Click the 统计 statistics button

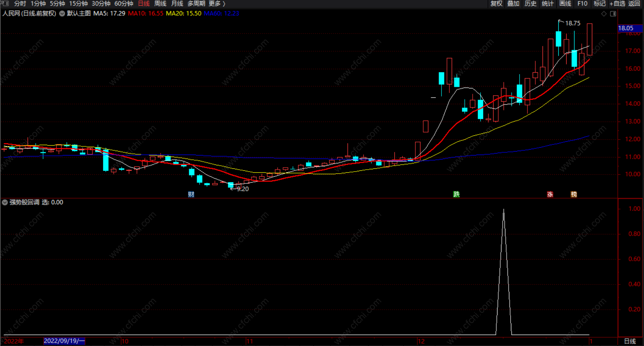click(548, 4)
